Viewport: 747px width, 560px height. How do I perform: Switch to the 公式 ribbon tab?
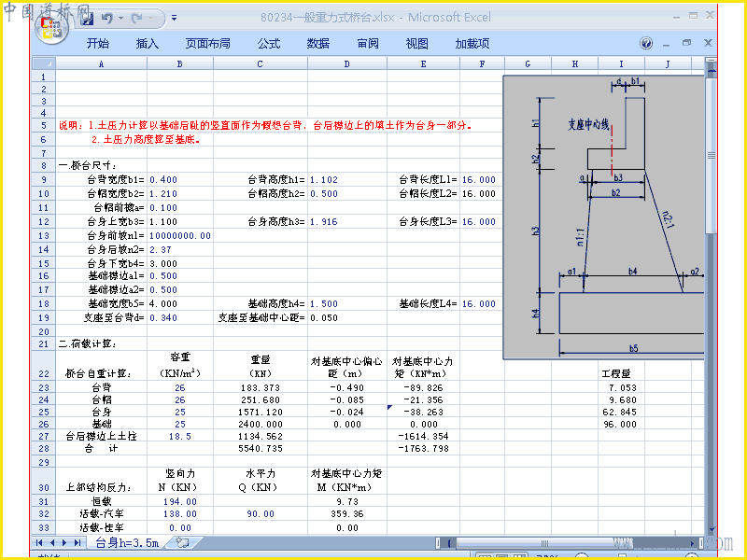tap(269, 43)
